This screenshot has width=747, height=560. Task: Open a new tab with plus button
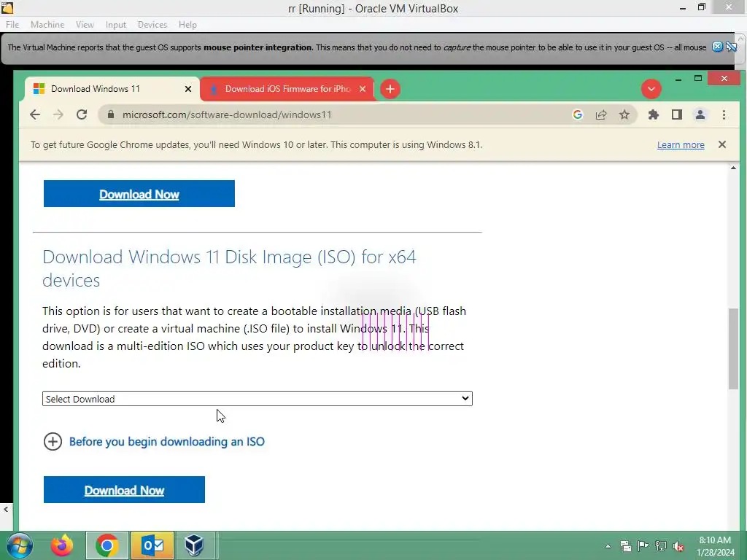[x=390, y=89]
